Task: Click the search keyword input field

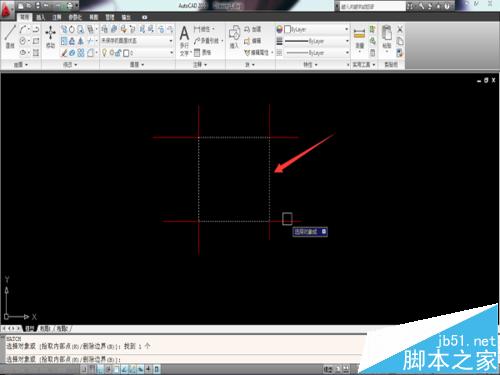Action: pyautogui.click(x=372, y=6)
